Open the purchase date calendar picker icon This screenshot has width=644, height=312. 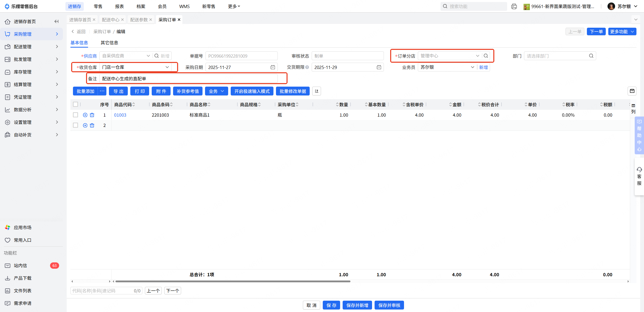273,67
